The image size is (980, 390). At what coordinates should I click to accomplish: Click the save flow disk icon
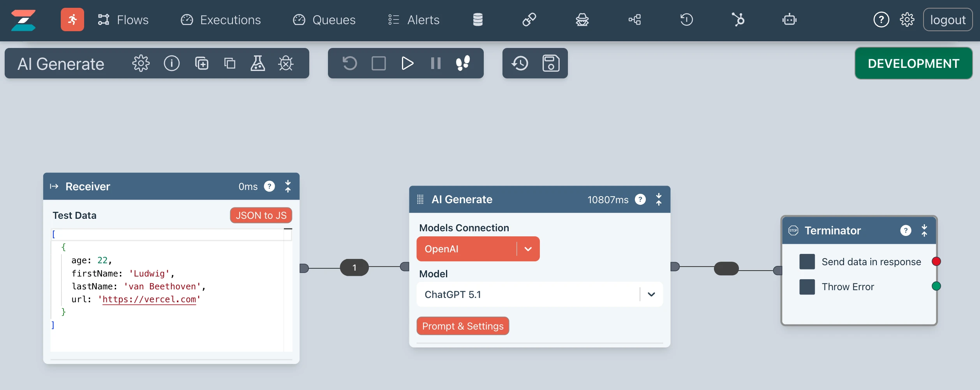[x=551, y=63]
